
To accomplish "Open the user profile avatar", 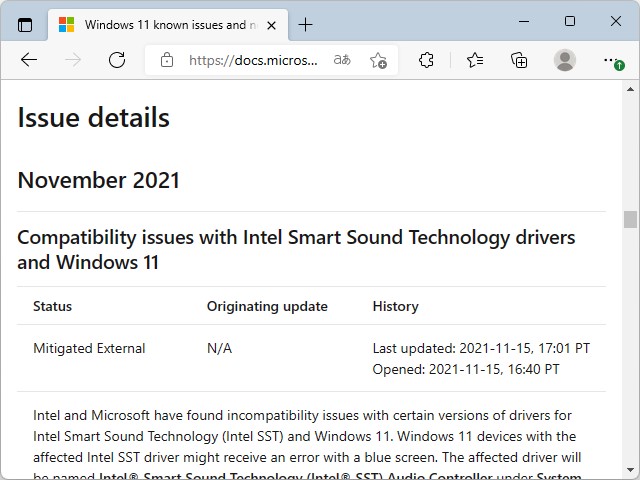I will click(564, 60).
